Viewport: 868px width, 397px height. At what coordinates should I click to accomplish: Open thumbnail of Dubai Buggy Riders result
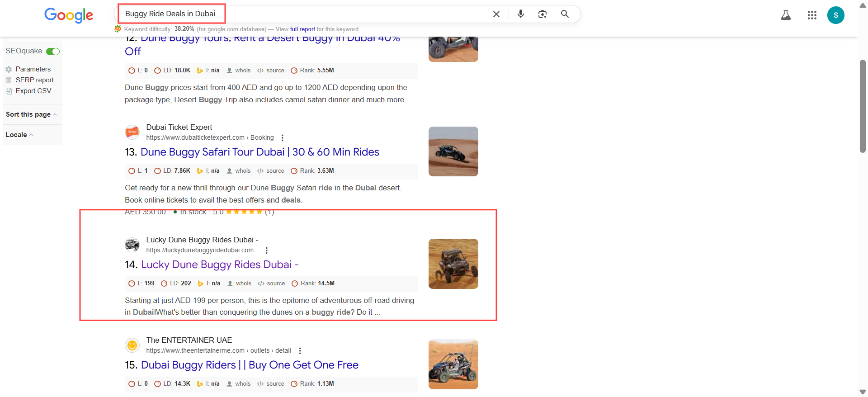[453, 364]
